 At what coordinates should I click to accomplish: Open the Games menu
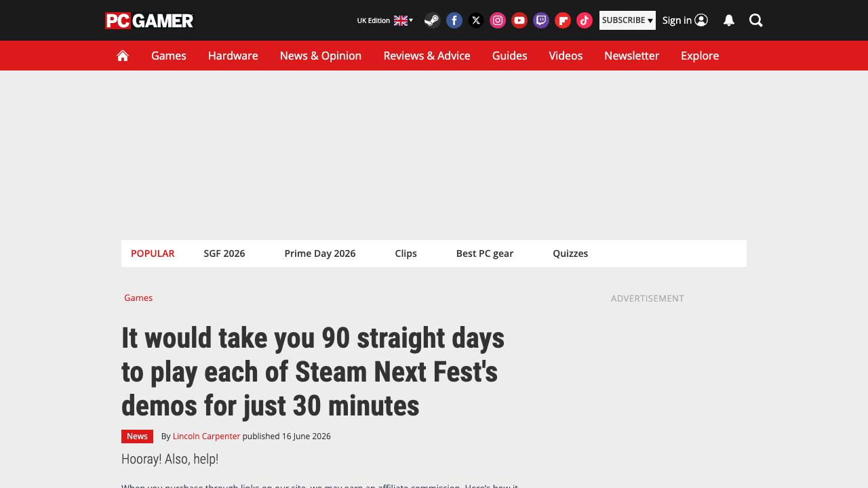click(x=169, y=56)
